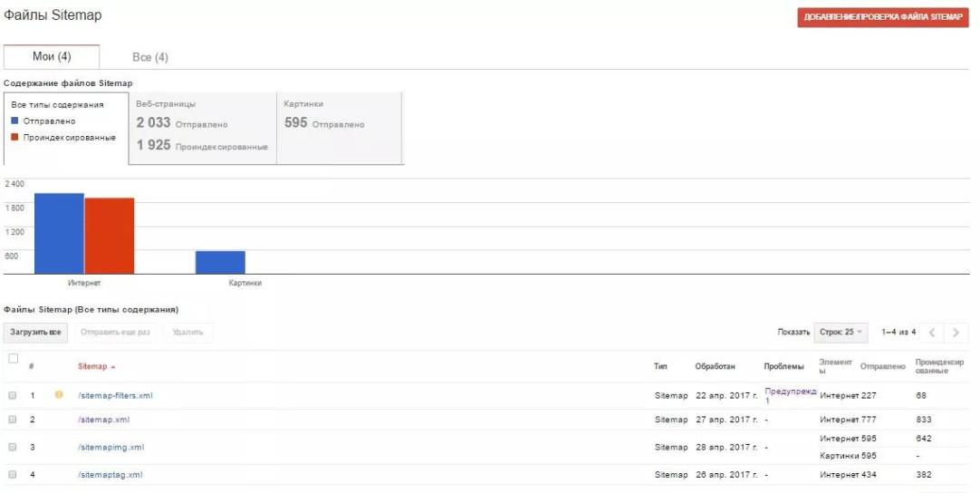
Task: Select the Веб-страницы content type panel
Action: tap(203, 129)
